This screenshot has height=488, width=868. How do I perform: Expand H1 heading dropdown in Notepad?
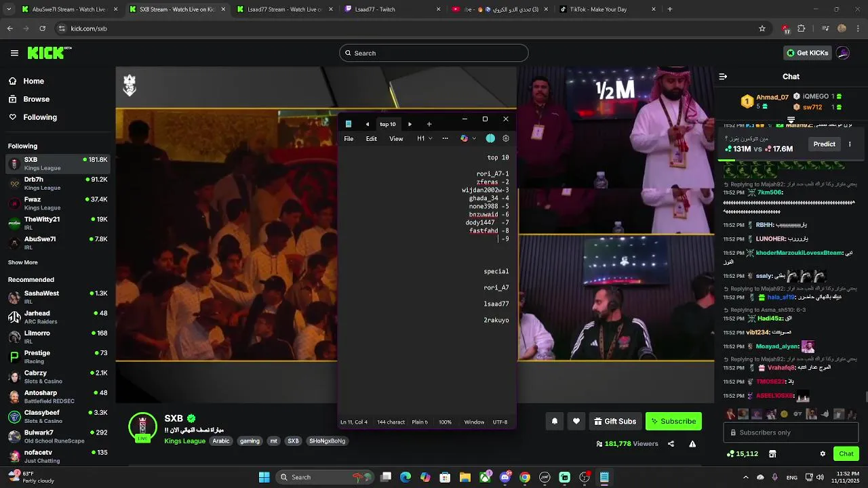(x=425, y=138)
